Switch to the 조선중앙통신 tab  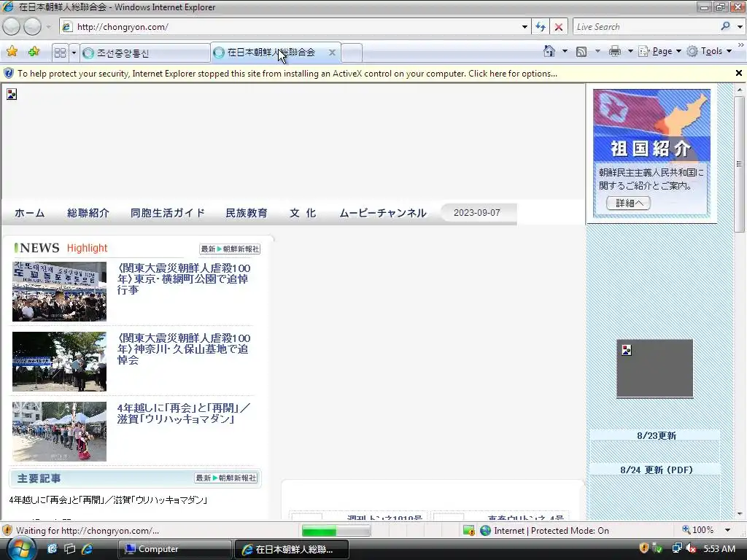click(145, 52)
